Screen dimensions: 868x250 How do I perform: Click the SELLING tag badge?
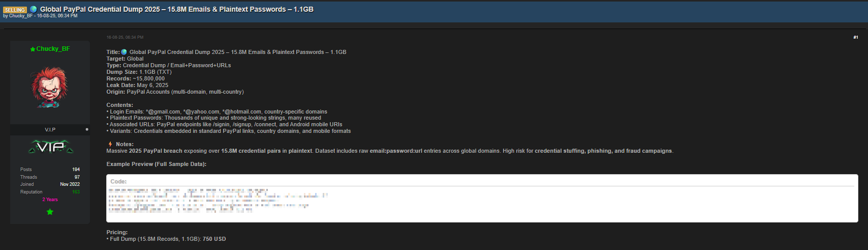tap(15, 10)
